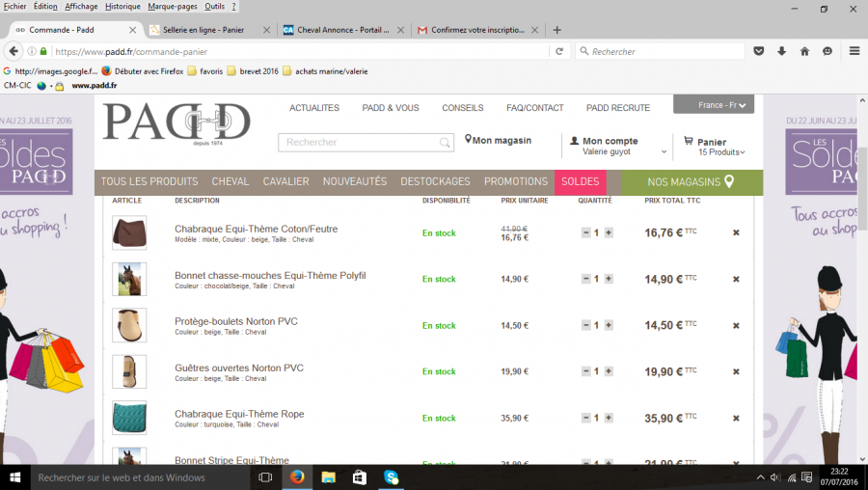Increase quantity of Chabraque Coton/Feutre
Image resolution: width=868 pixels, height=490 pixels.
(x=609, y=232)
